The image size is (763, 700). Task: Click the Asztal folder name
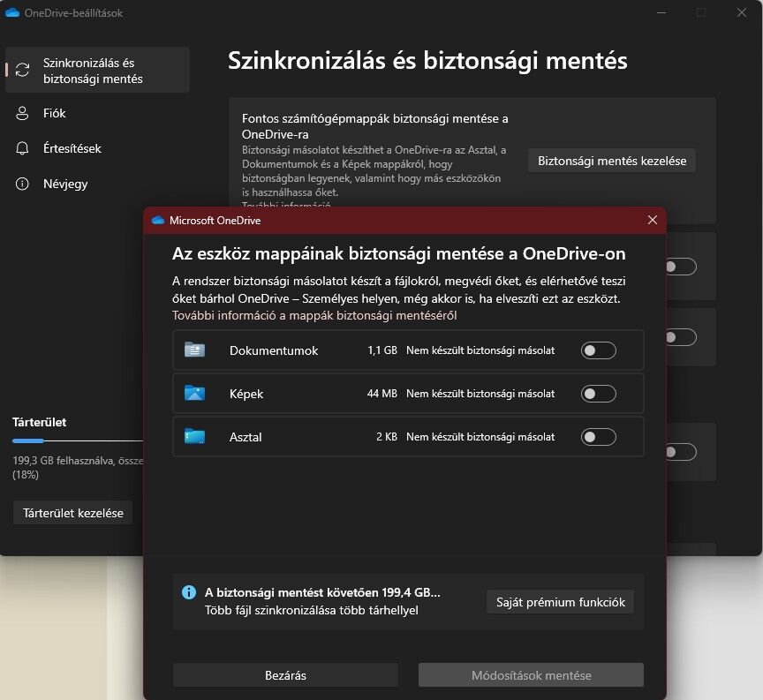point(246,437)
